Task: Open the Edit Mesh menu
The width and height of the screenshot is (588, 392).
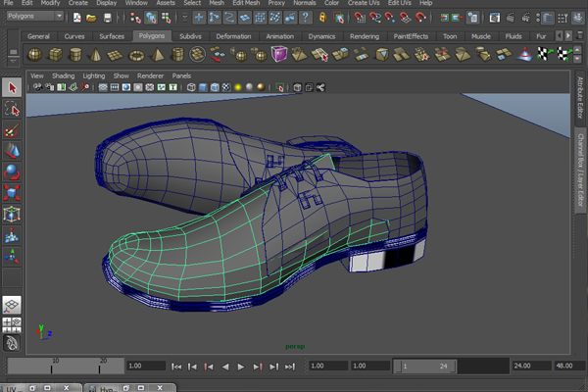Action: click(246, 3)
